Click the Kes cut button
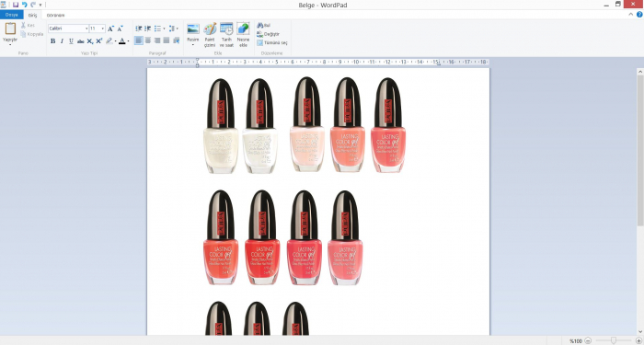 click(x=28, y=26)
